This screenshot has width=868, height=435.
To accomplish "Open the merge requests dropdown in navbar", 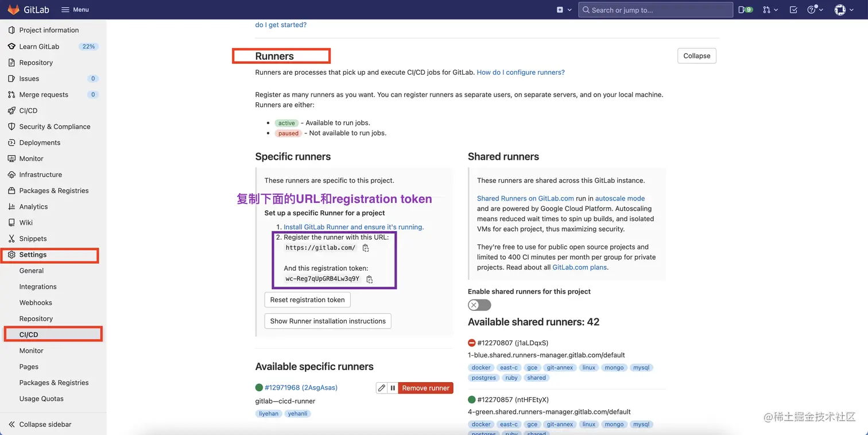I will point(770,10).
